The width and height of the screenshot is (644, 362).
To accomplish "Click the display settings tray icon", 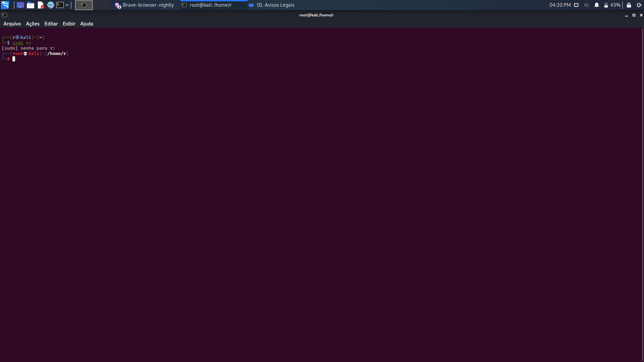I will 576,5.
